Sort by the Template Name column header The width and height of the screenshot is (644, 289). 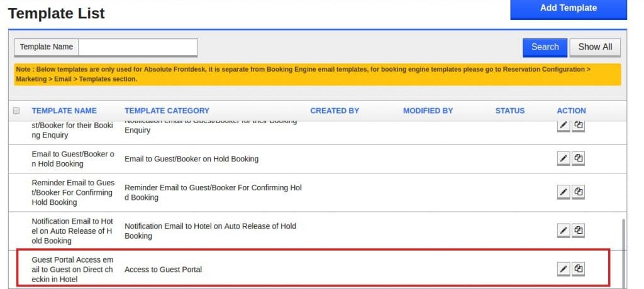tap(64, 111)
